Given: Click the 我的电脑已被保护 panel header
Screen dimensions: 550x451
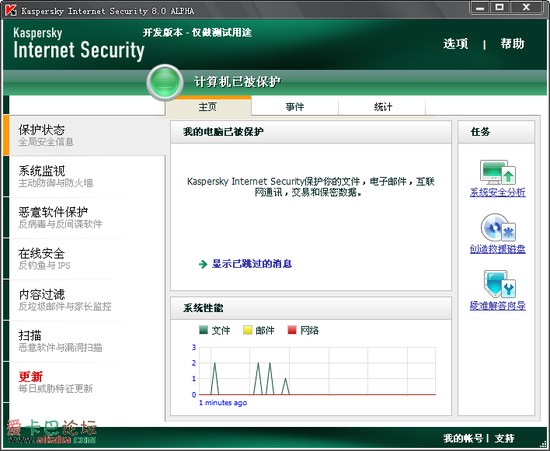Looking at the screenshot, I should 311,132.
